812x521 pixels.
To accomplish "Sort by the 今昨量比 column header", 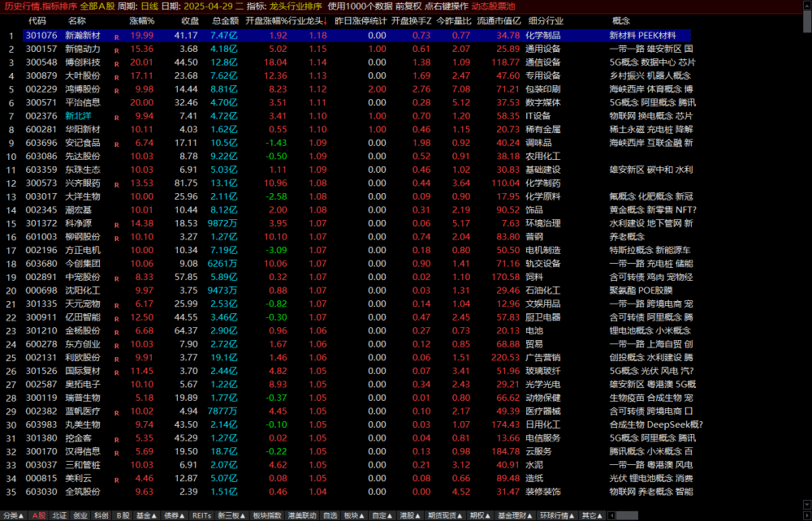I will point(454,21).
